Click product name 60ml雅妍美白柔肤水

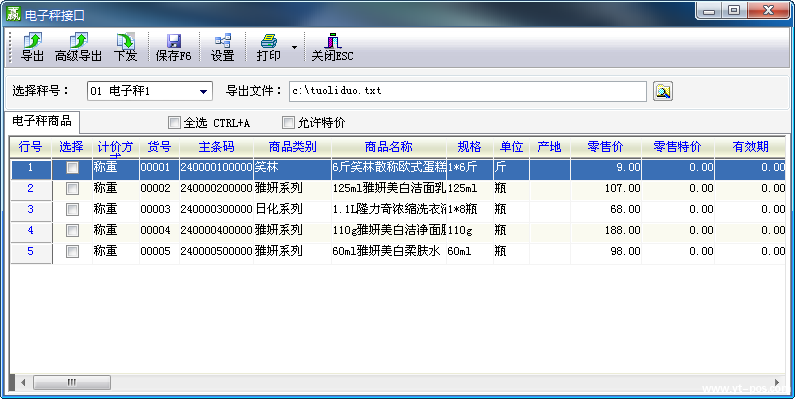pos(389,251)
